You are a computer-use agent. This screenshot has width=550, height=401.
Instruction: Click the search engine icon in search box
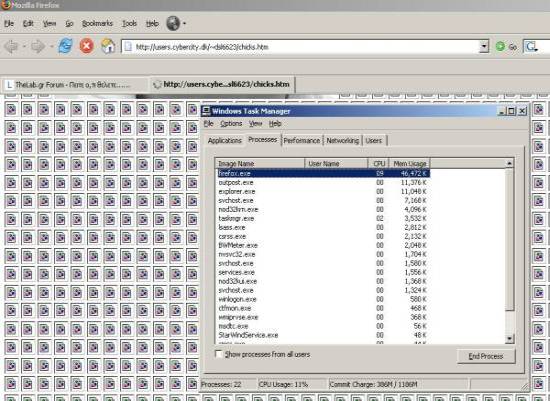click(531, 46)
